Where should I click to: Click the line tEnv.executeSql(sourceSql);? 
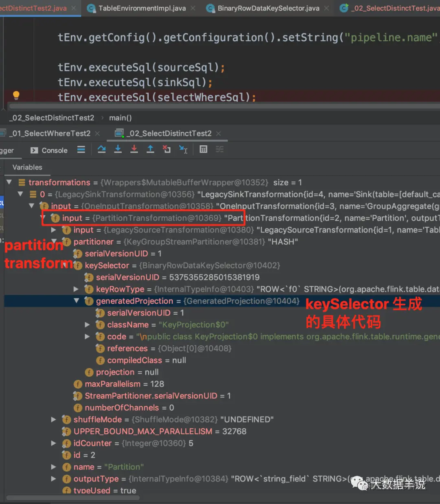(141, 67)
